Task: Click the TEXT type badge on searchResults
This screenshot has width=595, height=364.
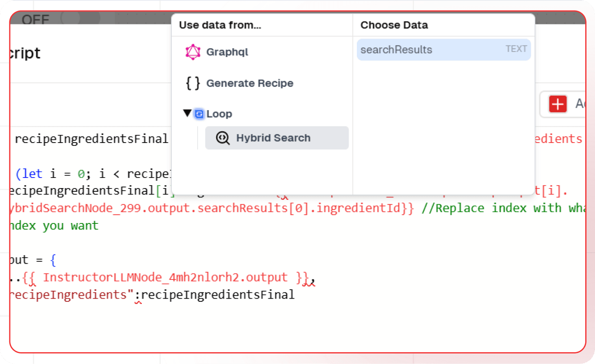Action: tap(516, 49)
